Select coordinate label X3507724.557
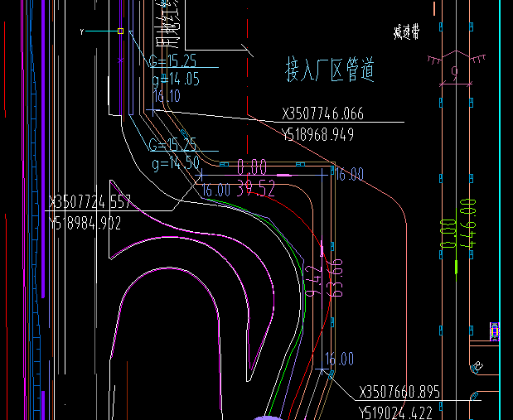The height and width of the screenshot is (420, 513). 90,202
